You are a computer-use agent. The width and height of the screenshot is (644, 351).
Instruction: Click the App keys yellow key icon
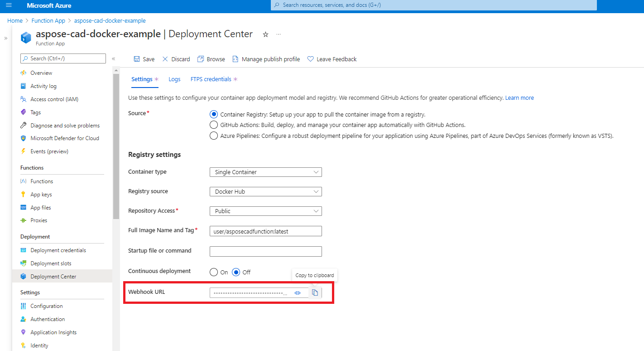point(24,195)
